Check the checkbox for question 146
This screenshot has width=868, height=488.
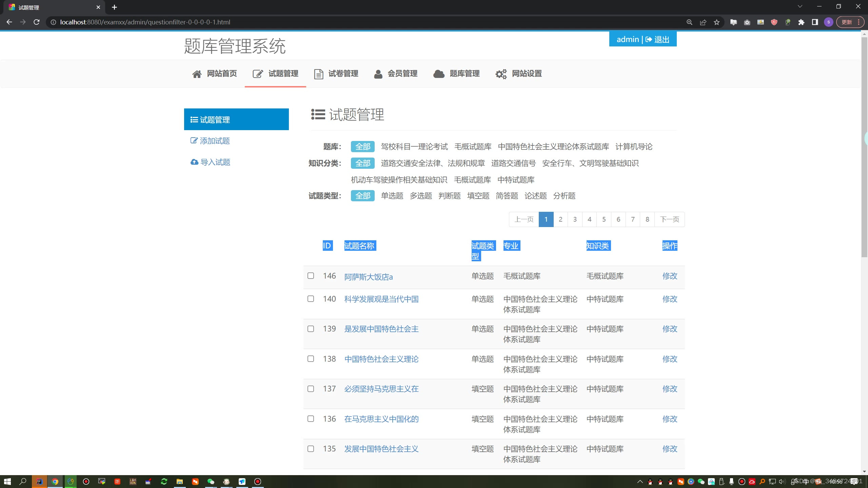(x=311, y=276)
